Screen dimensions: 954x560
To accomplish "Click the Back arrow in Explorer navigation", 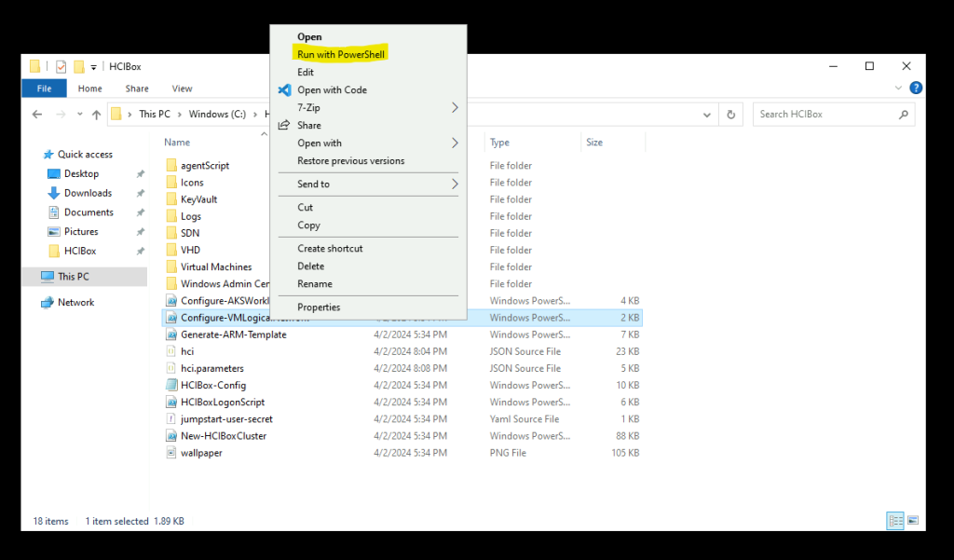I will click(x=37, y=115).
